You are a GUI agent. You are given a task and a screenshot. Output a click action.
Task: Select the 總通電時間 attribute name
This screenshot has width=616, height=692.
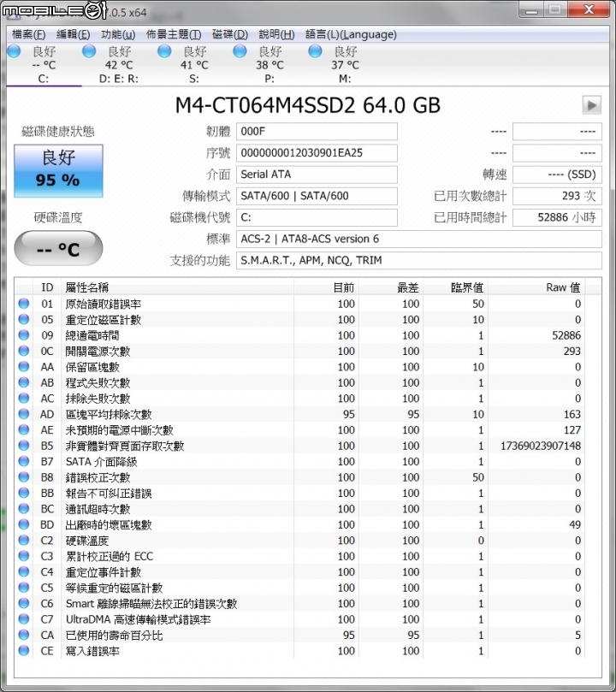pyautogui.click(x=92, y=335)
